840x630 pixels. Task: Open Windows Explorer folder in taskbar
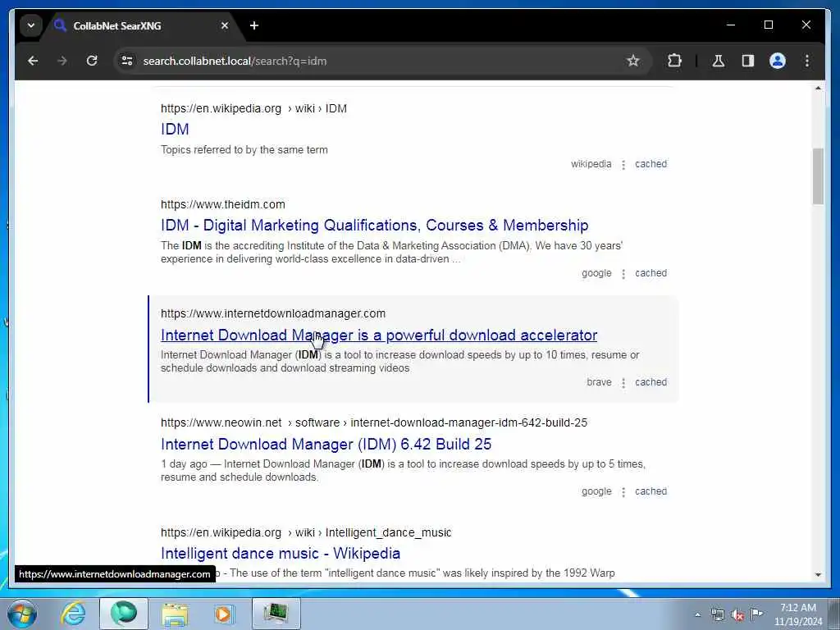(176, 614)
